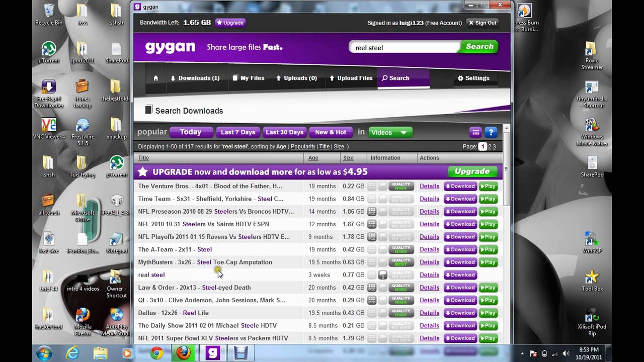Open Recycle Bin on the desktop
The width and height of the screenshot is (644, 362).
(x=49, y=14)
